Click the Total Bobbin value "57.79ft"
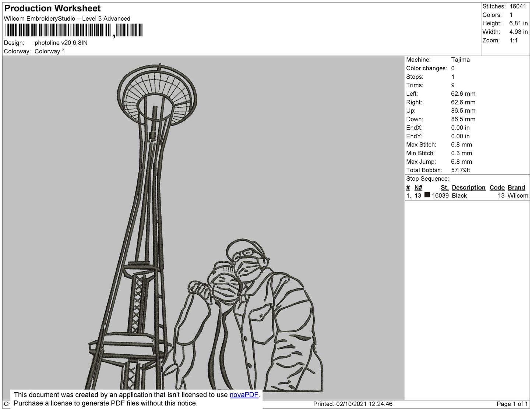532x411 pixels. pos(461,170)
